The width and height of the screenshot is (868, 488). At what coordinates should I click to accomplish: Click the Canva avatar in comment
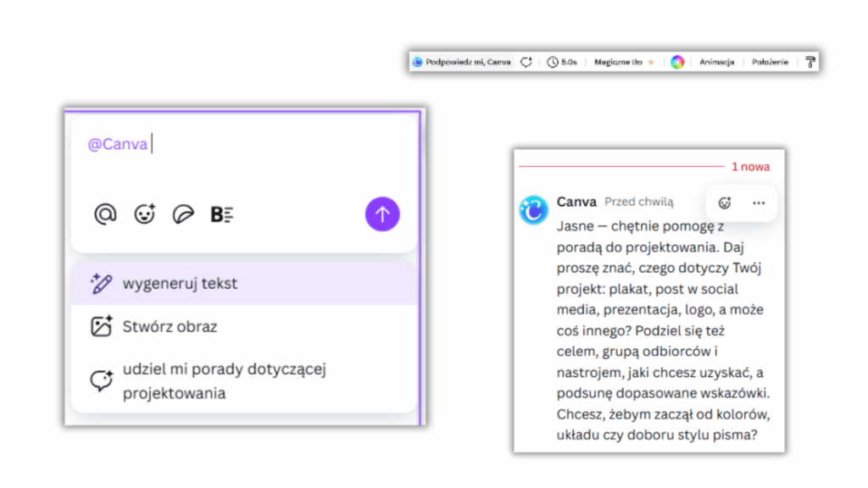[x=534, y=209]
